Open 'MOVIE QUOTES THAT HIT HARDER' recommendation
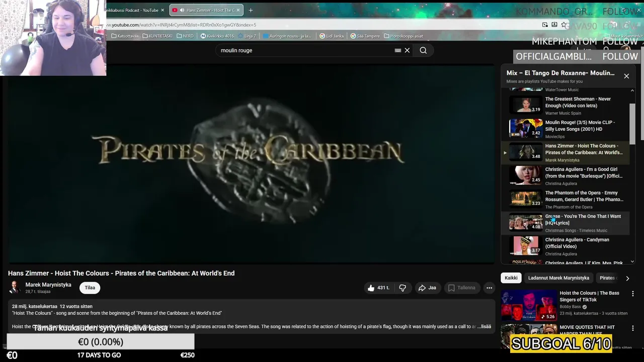 tap(587, 330)
